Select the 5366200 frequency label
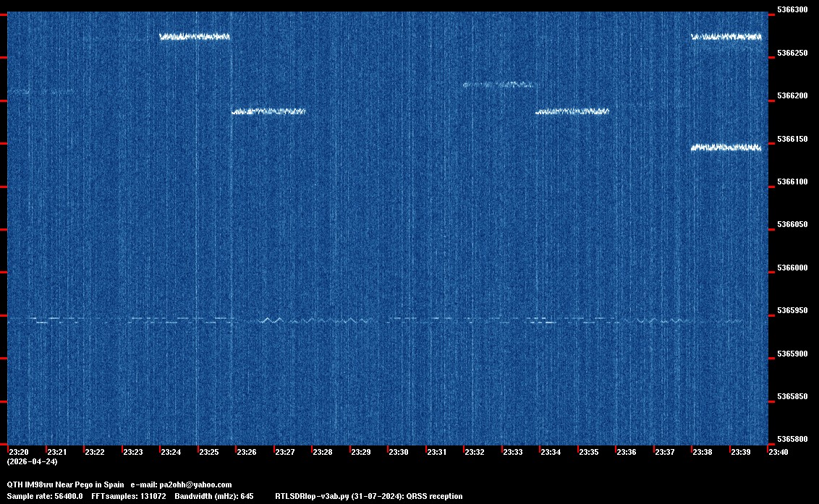Image resolution: width=819 pixels, height=504 pixels. (792, 96)
